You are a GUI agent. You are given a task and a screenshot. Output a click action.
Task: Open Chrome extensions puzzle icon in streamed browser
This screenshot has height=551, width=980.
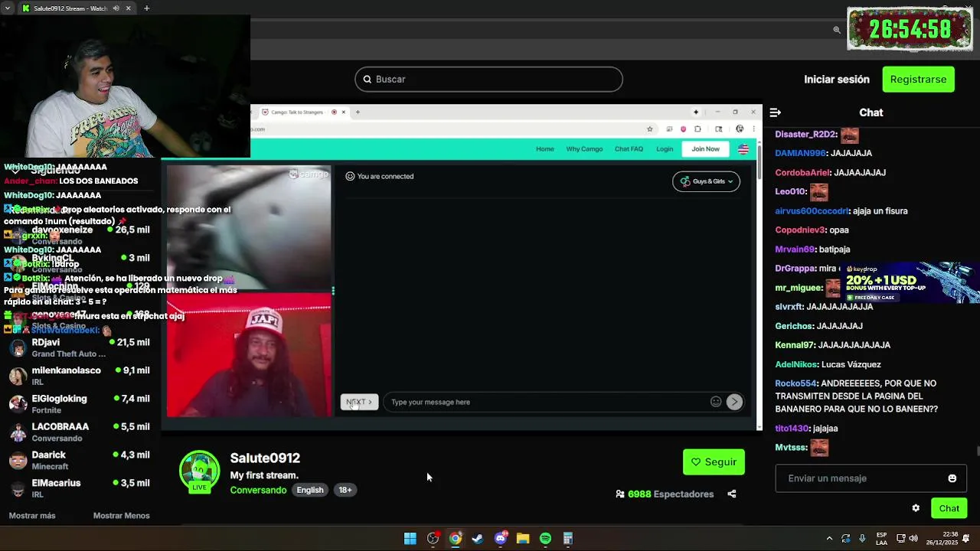click(x=697, y=129)
